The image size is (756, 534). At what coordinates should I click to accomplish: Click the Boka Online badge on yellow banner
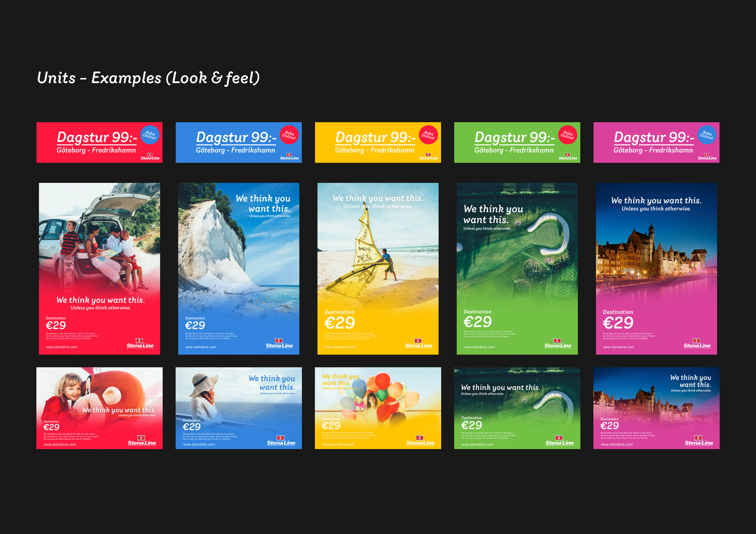429,135
